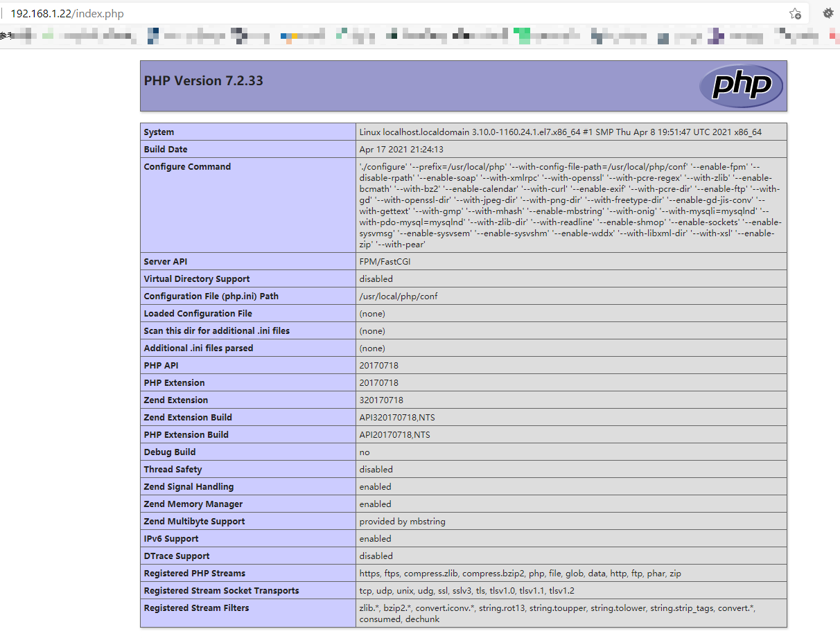Click the Build Date value Apr 17 2021 21:24:13

pyautogui.click(x=401, y=150)
